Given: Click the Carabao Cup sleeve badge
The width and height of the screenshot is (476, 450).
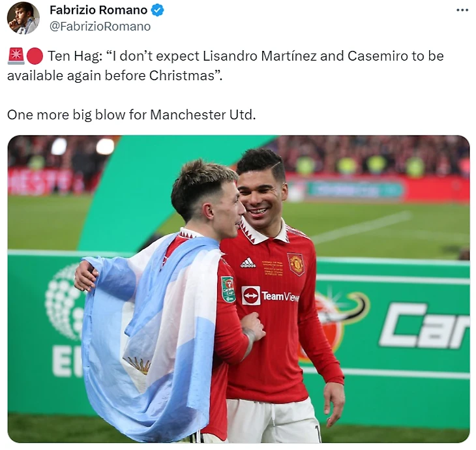Looking at the screenshot, I should pyautogui.click(x=228, y=289).
